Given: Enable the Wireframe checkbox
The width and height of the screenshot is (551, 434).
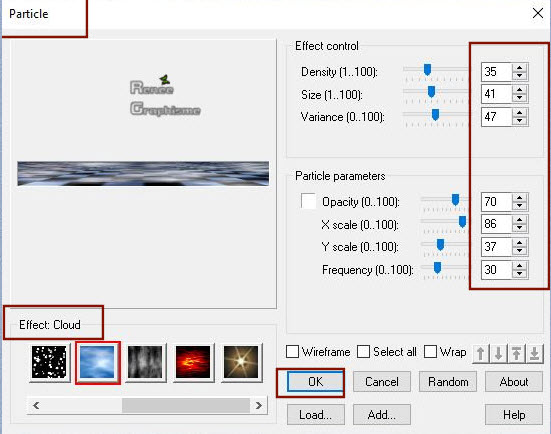Looking at the screenshot, I should [x=292, y=351].
